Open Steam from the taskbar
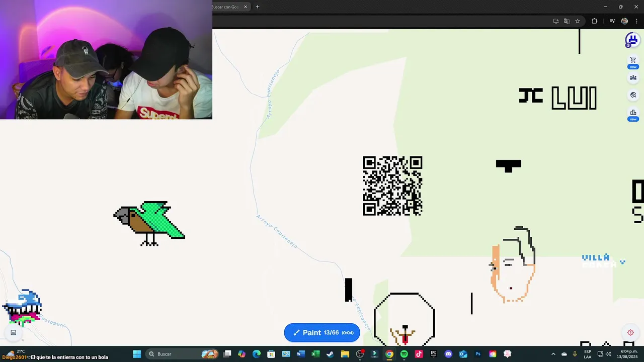This screenshot has width=644, height=362. pos(330,354)
